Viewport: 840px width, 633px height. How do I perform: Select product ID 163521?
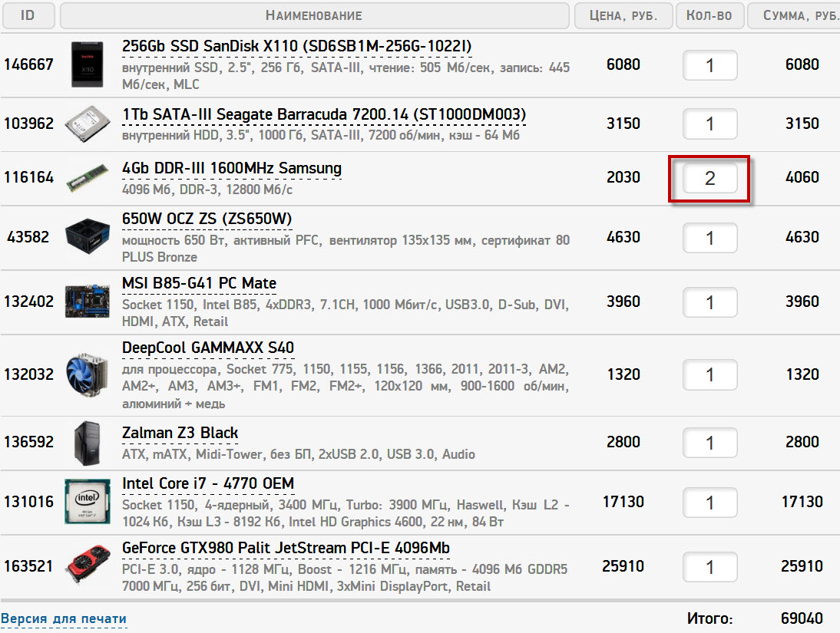pos(29,566)
